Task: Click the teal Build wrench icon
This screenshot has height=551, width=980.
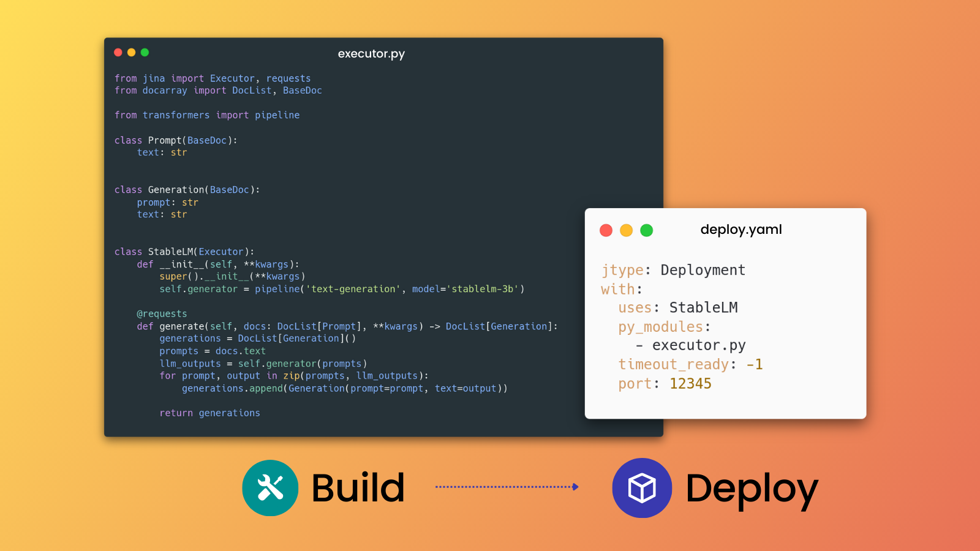Action: (x=270, y=488)
